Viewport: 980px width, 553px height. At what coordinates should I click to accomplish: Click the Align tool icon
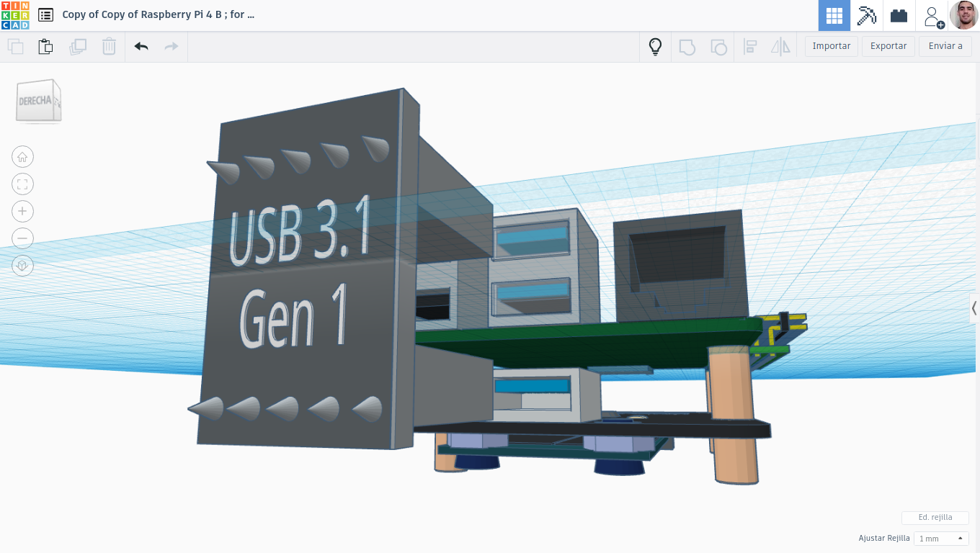coord(750,47)
